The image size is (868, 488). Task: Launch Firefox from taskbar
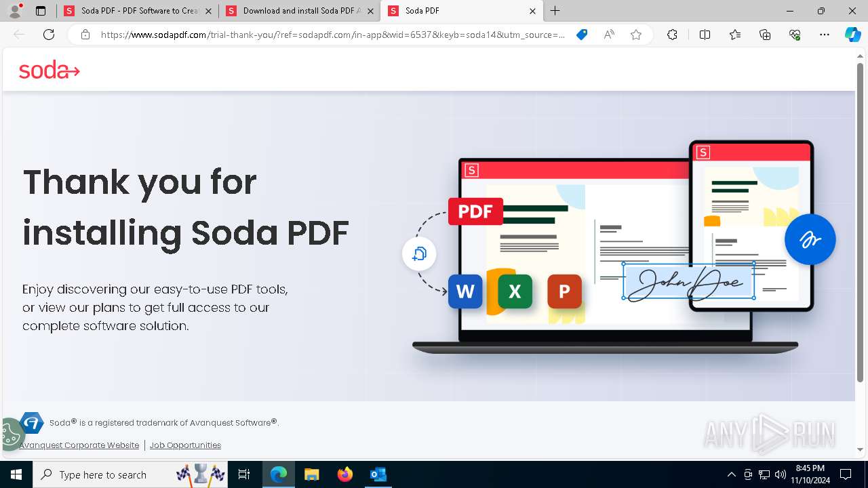point(345,474)
